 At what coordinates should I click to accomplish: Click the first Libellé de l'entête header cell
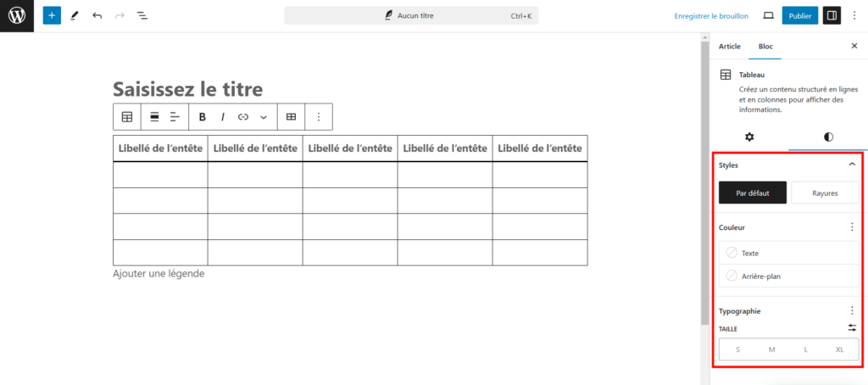pos(160,148)
